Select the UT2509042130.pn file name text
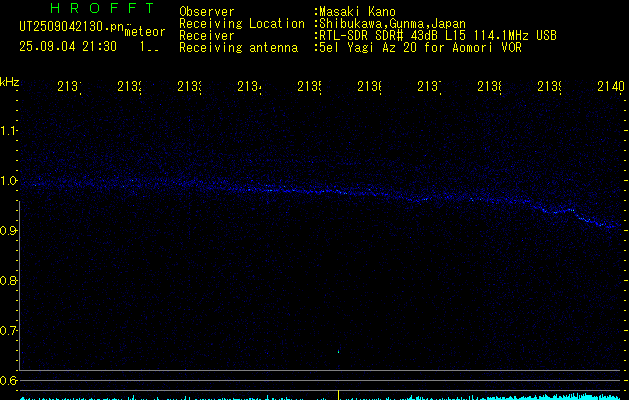629x400 pixels. (72, 26)
